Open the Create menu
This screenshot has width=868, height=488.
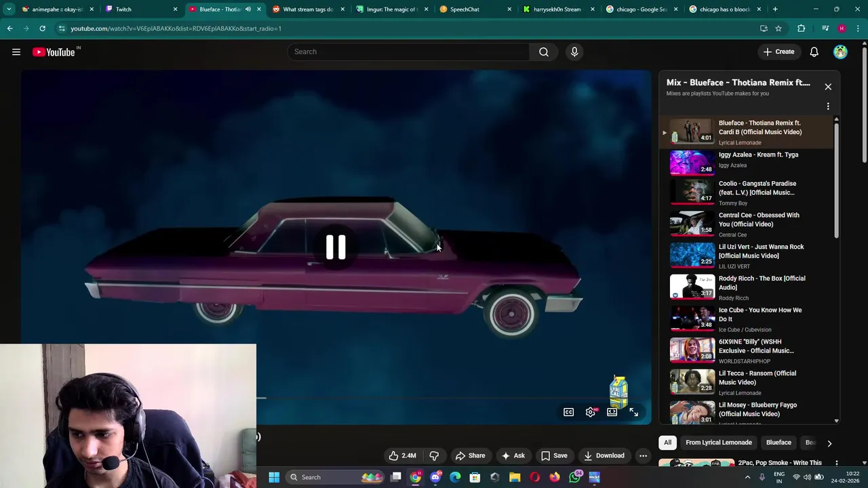[x=778, y=52]
